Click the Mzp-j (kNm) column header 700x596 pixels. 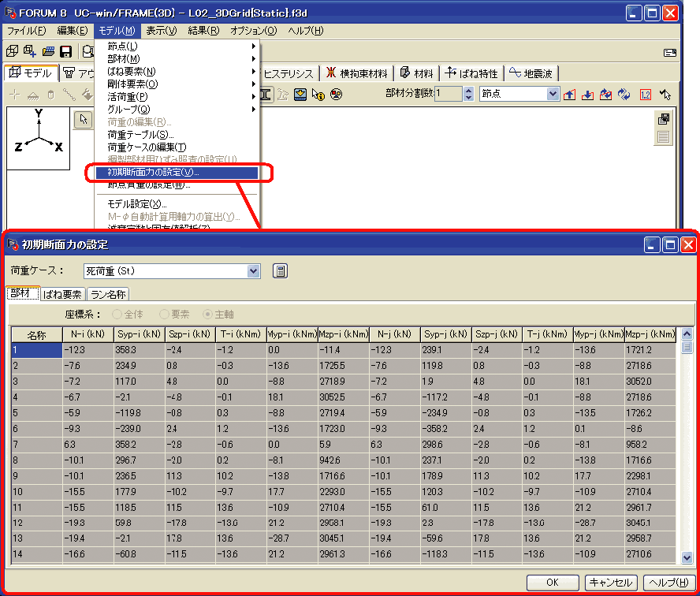coord(650,334)
